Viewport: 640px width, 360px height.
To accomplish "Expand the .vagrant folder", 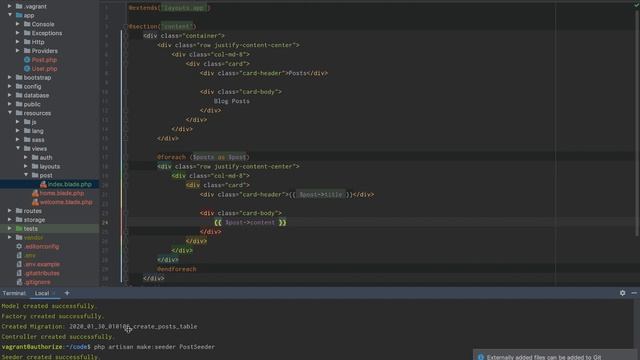I will tap(10, 6).
